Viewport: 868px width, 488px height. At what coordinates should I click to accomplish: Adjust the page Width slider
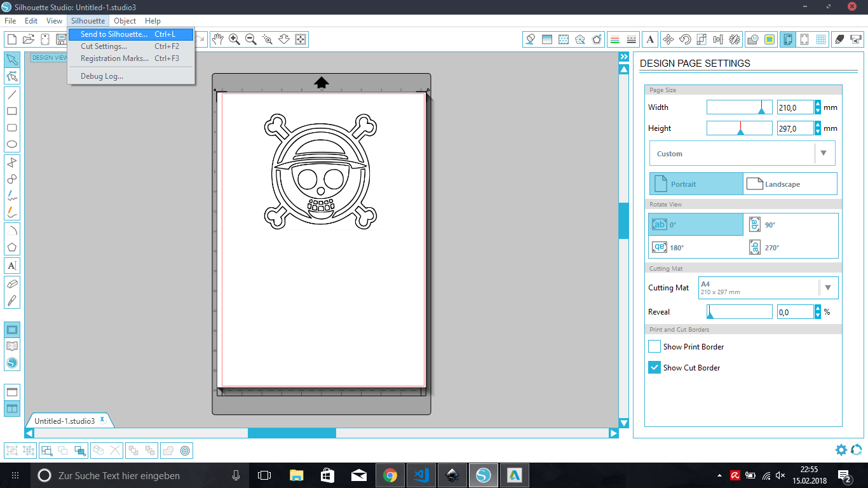[x=740, y=107]
